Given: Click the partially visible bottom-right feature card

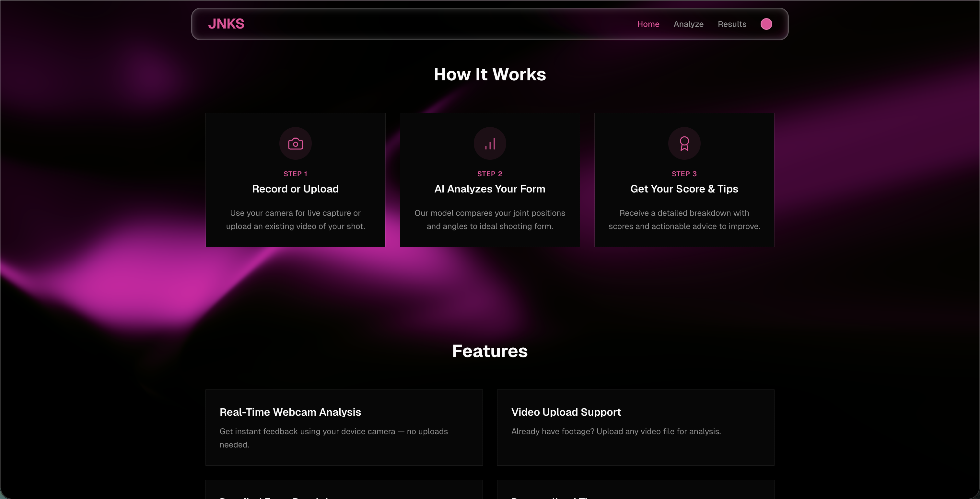Looking at the screenshot, I should pyautogui.click(x=635, y=490).
